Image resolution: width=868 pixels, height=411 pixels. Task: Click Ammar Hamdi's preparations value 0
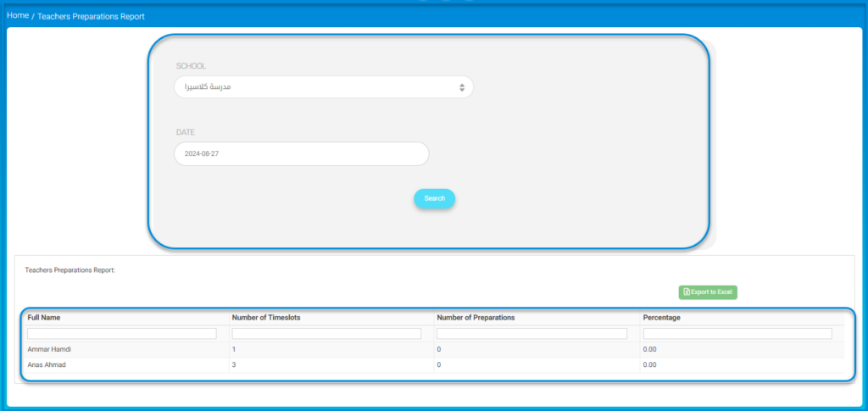[439, 350]
